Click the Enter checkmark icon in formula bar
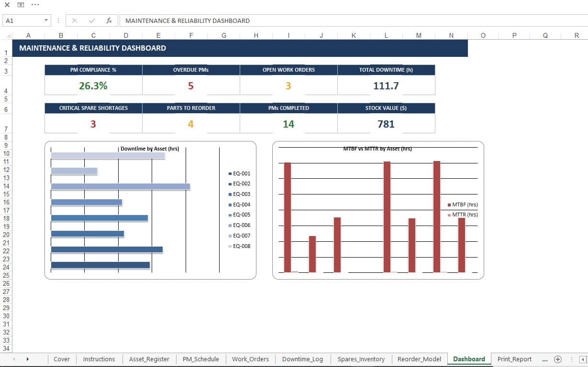The width and height of the screenshot is (588, 367). tap(92, 21)
